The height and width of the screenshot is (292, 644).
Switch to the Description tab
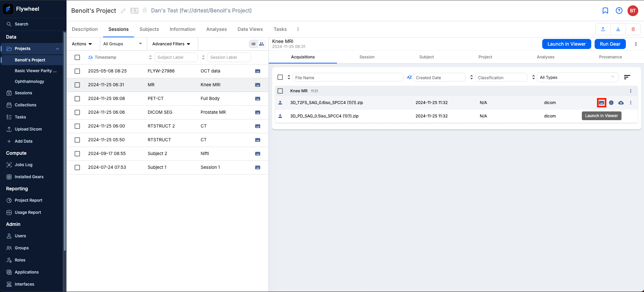(85, 29)
